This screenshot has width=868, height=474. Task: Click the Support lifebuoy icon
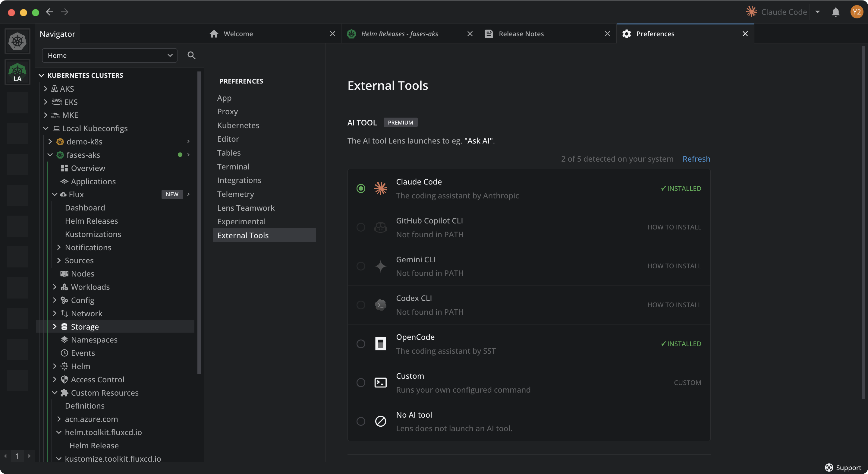829,467
